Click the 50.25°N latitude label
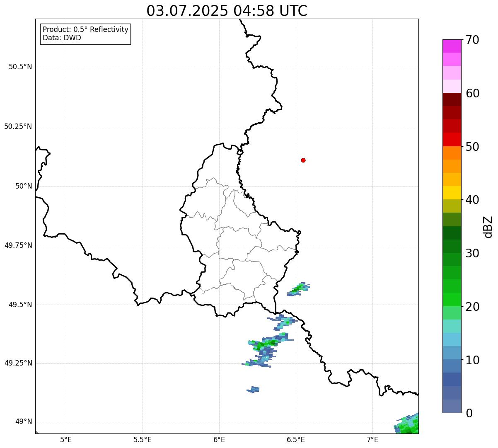The width and height of the screenshot is (498, 448). coord(18,126)
